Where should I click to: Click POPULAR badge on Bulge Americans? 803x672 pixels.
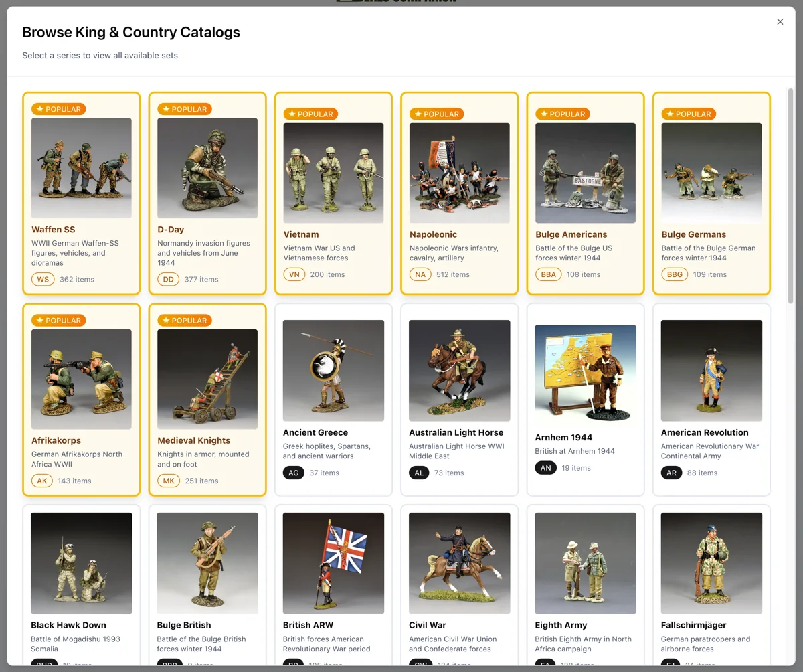point(562,114)
